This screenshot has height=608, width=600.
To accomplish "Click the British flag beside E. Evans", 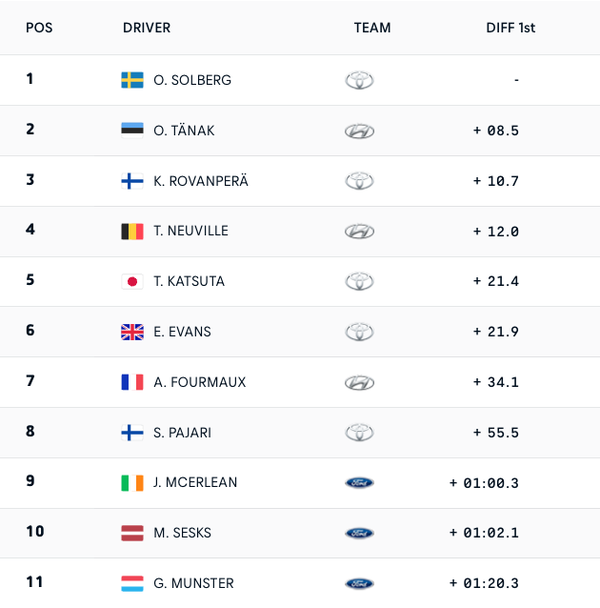I will click(x=132, y=332).
